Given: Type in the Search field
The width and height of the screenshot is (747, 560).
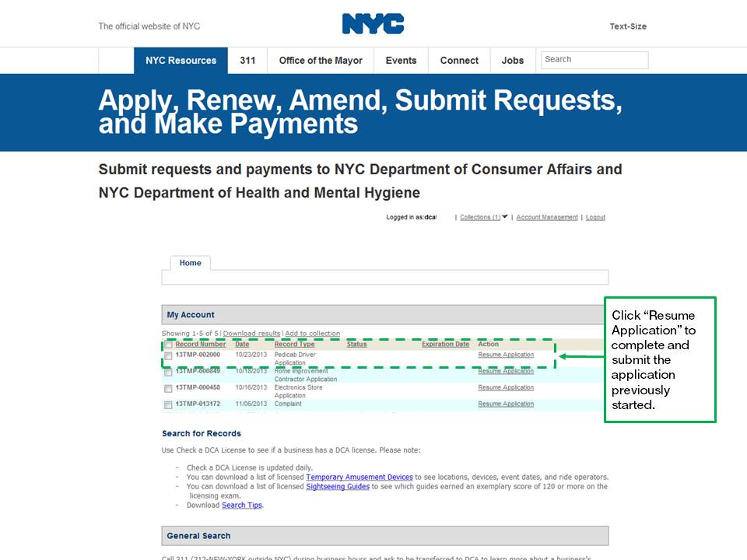Looking at the screenshot, I should pos(594,60).
